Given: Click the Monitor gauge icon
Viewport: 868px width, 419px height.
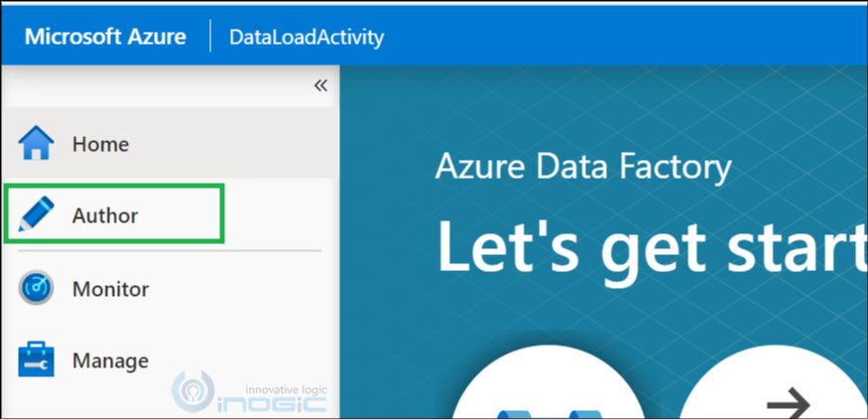Looking at the screenshot, I should coord(36,289).
